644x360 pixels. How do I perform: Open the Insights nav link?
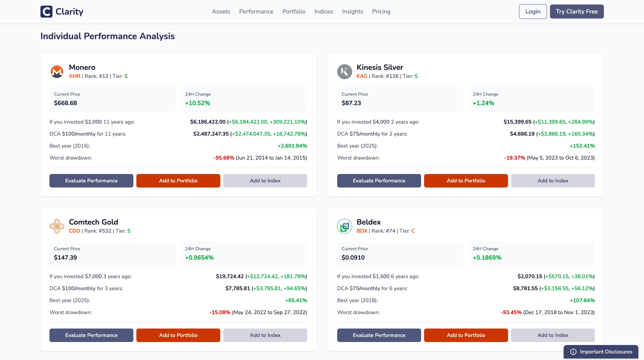click(x=352, y=11)
